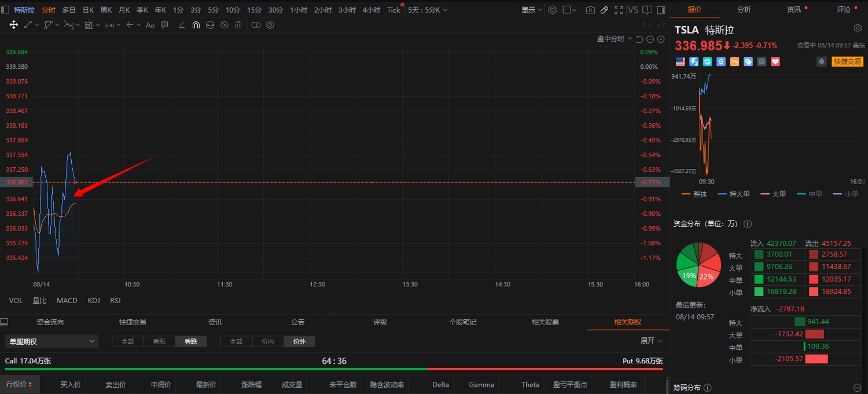Toggle the right sidebar panel
The image size is (868, 394).
pos(661,10)
